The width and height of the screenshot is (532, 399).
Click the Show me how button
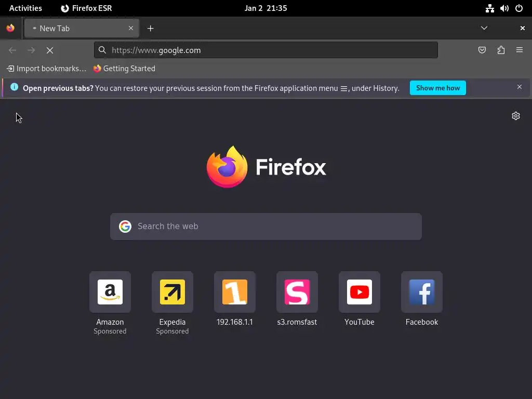(x=437, y=88)
